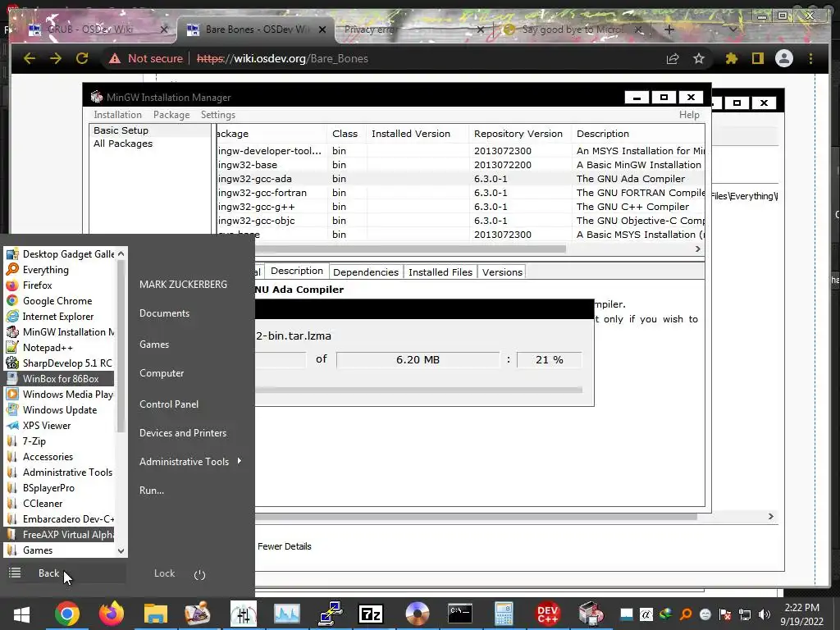
Task: Select All Packages in MinGW sidebar
Action: click(123, 144)
